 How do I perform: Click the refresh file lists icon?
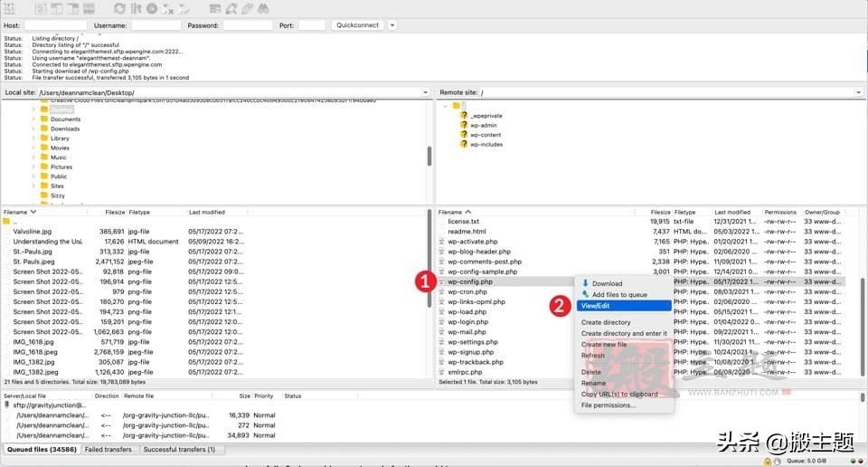point(119,8)
